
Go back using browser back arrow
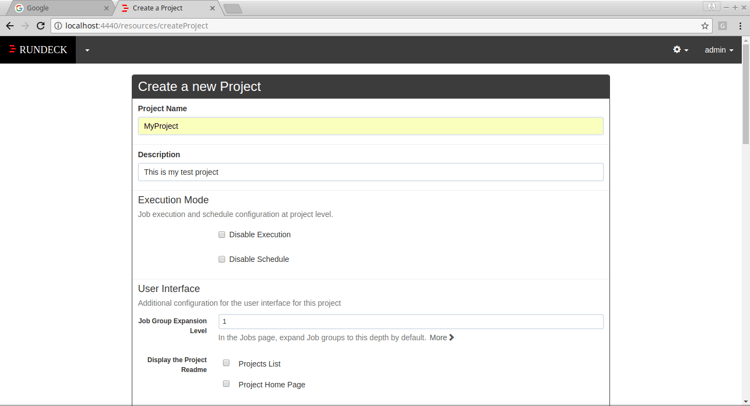(x=10, y=26)
